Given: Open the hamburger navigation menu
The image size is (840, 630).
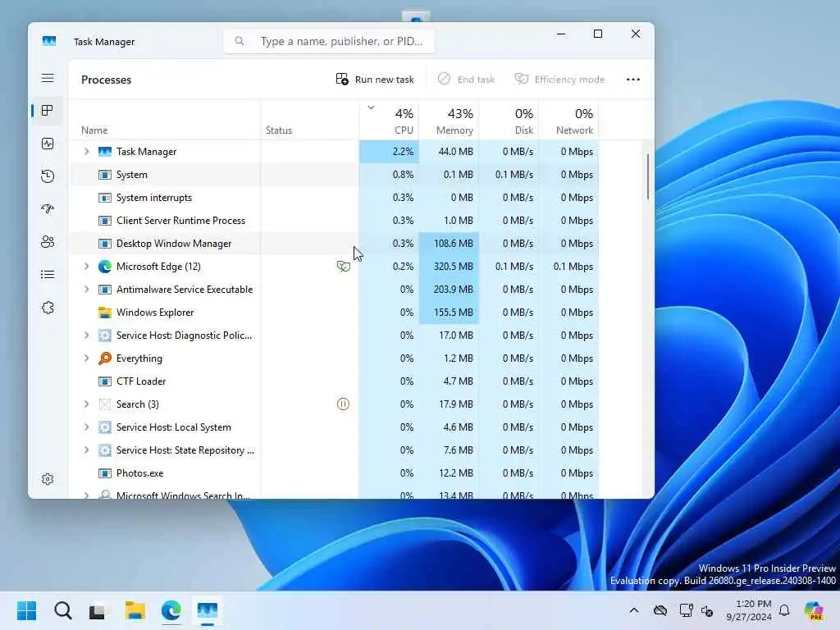Looking at the screenshot, I should [x=48, y=78].
